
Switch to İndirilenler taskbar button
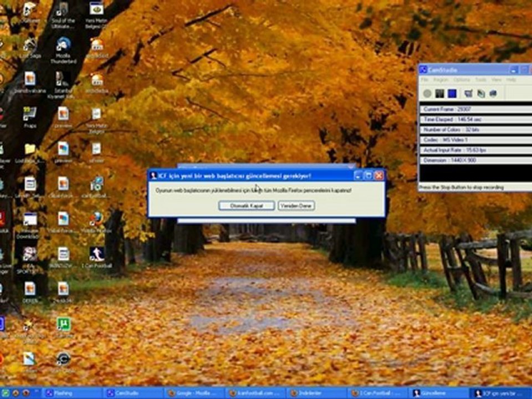point(316,393)
